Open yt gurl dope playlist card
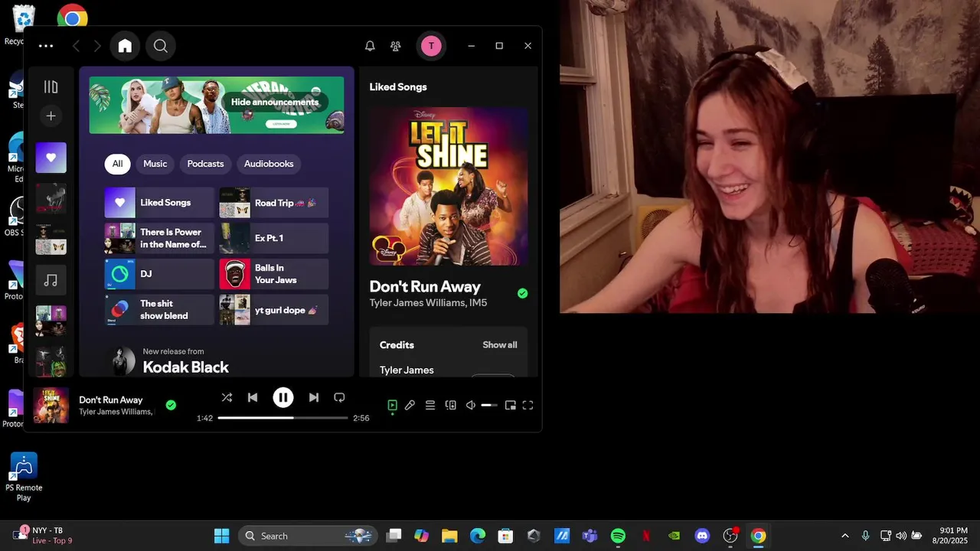 (274, 310)
